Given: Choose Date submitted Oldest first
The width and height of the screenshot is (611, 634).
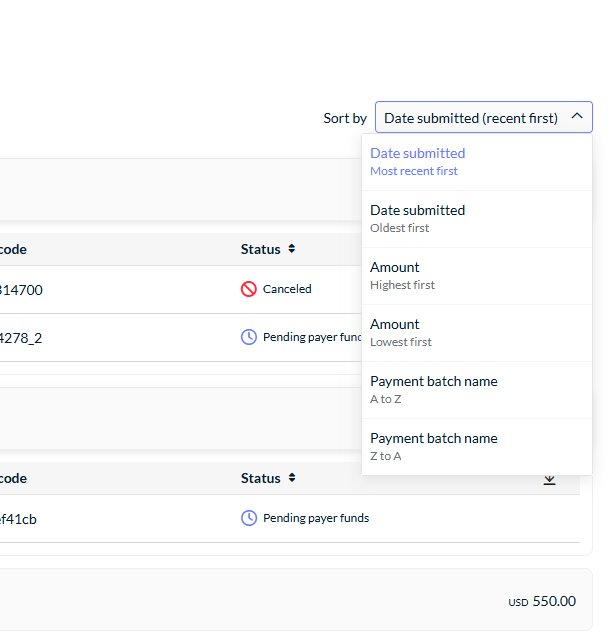Looking at the screenshot, I should pos(477,219).
